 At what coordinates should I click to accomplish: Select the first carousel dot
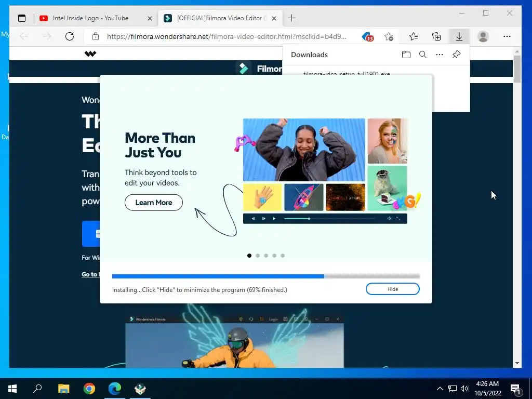pyautogui.click(x=249, y=256)
